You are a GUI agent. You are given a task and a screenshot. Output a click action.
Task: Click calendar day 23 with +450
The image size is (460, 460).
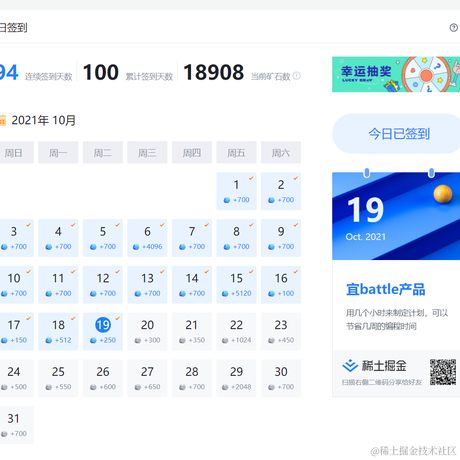(x=281, y=331)
